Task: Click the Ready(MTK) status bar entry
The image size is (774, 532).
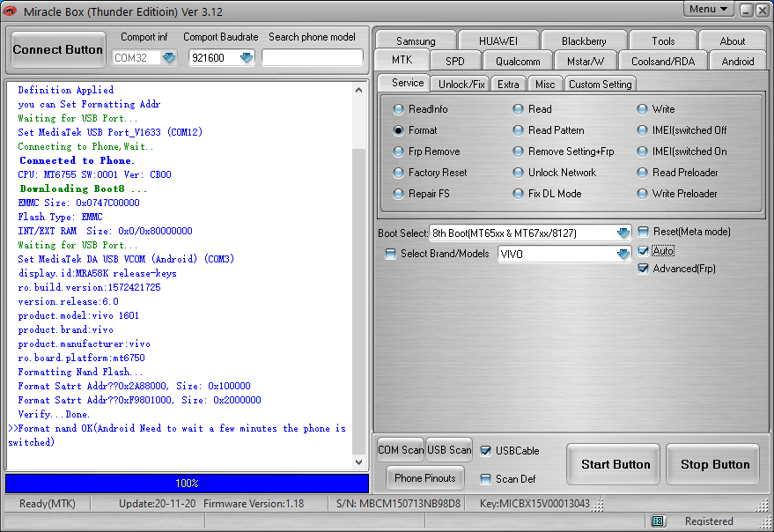Action: 48,504
